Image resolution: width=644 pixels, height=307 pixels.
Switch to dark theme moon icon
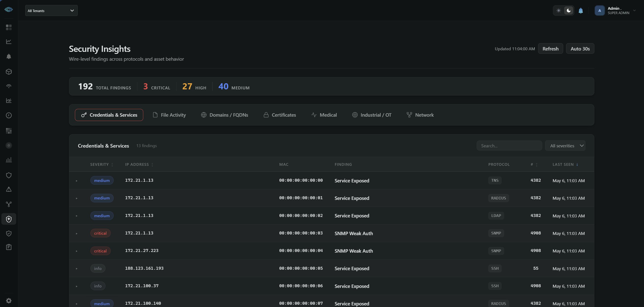[569, 10]
